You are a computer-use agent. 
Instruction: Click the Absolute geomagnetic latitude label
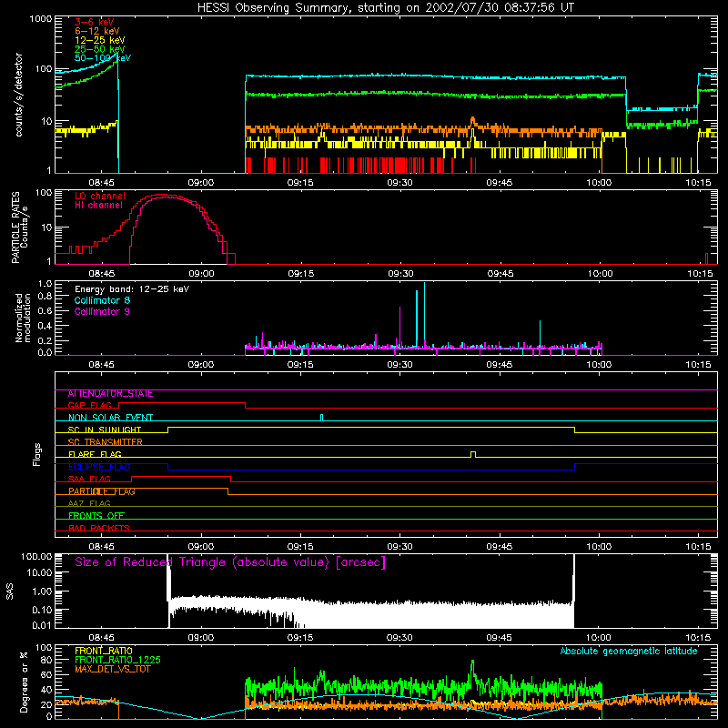coord(629,652)
